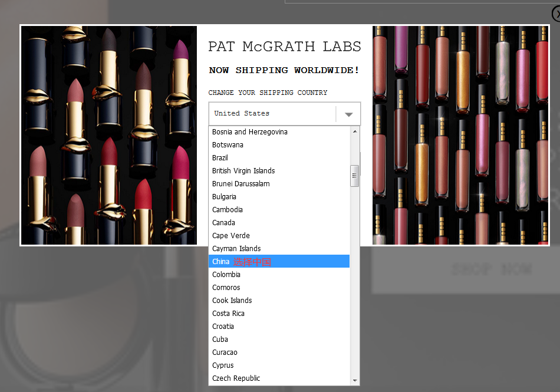Select Cambodia as shipping country

click(x=227, y=210)
